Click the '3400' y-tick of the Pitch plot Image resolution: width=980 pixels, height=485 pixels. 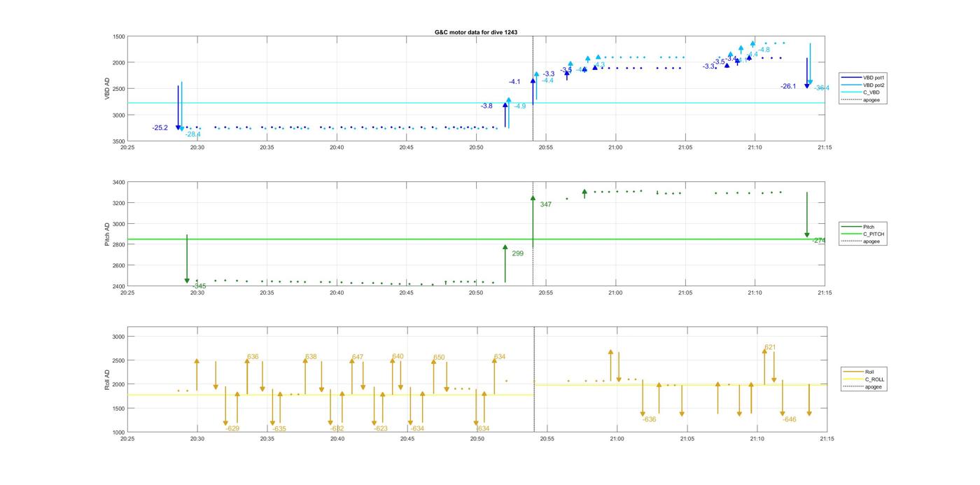point(119,183)
